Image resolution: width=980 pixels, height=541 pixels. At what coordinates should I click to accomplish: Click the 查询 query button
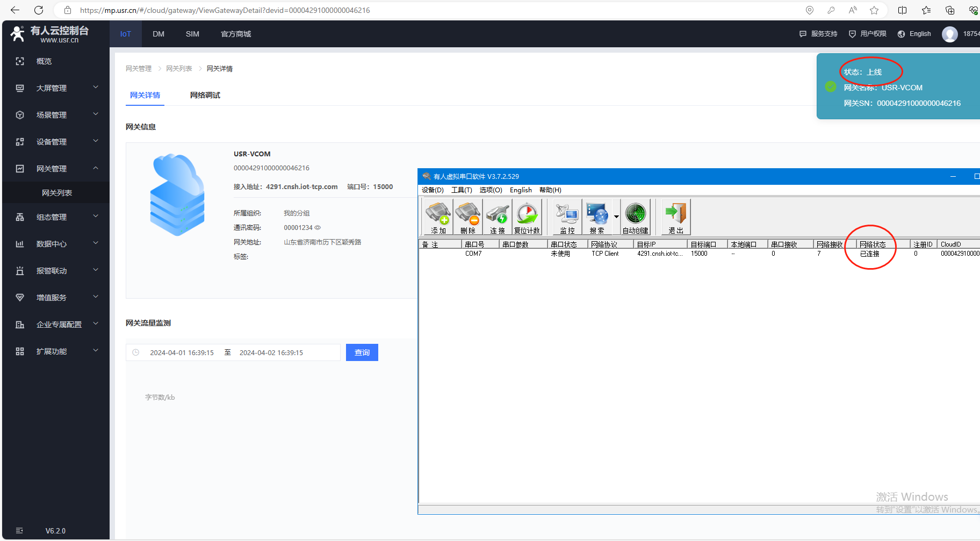click(x=362, y=352)
